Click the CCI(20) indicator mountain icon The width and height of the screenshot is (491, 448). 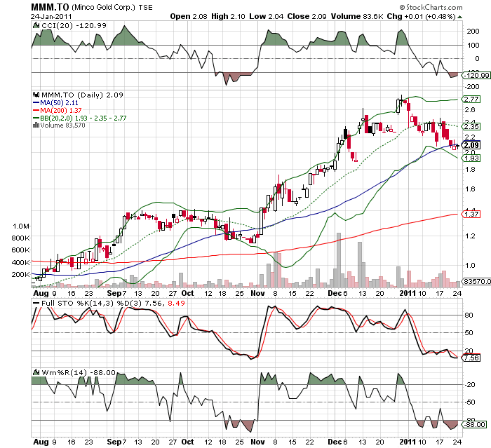point(36,25)
